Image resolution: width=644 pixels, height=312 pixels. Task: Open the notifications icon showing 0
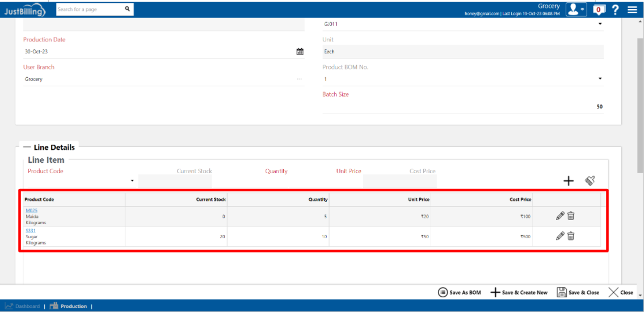tap(598, 9)
